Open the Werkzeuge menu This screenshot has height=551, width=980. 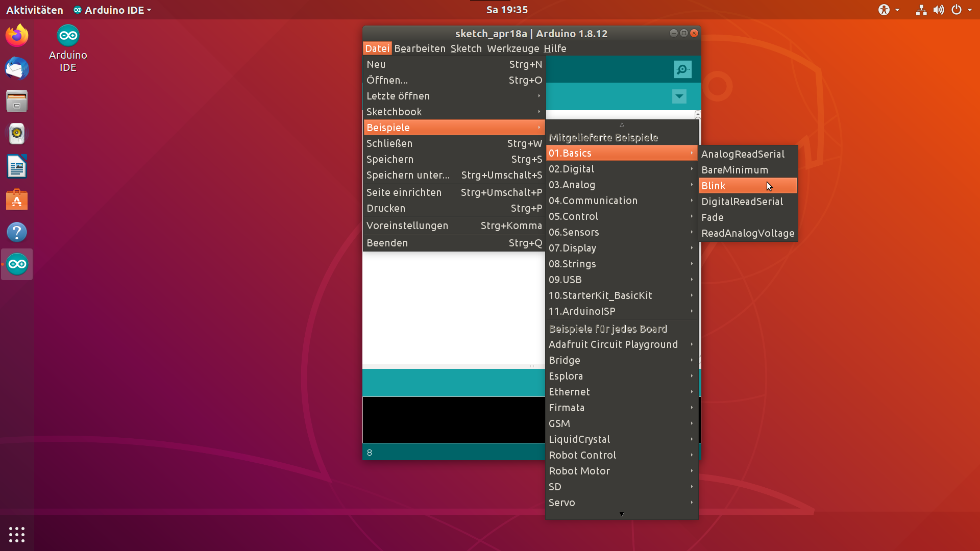pyautogui.click(x=513, y=48)
